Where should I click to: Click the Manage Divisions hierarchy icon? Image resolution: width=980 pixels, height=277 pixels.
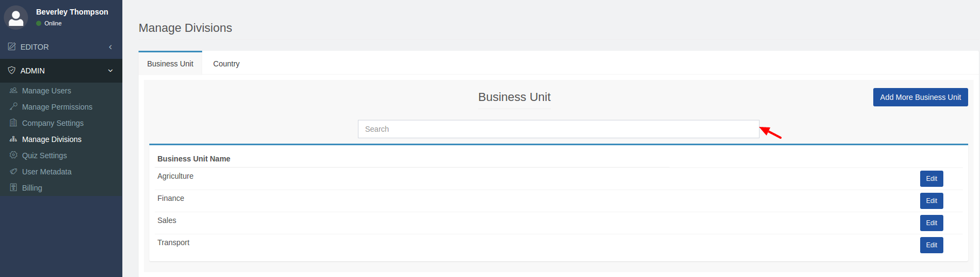pyautogui.click(x=13, y=139)
